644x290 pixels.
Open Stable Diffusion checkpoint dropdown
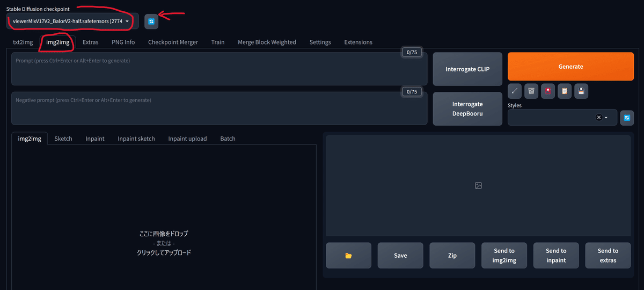pos(72,21)
